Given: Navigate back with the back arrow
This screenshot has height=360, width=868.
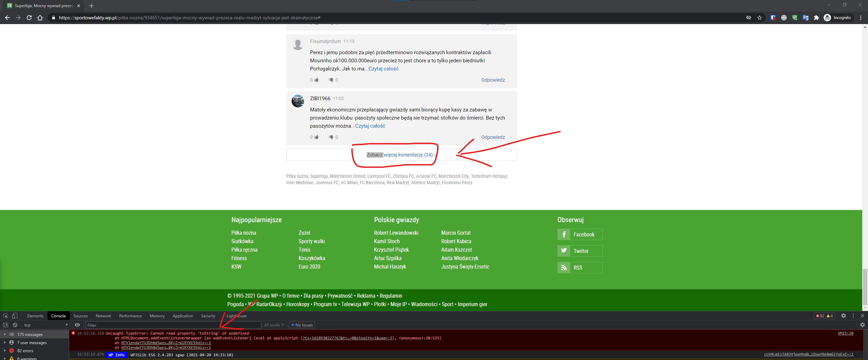Looking at the screenshot, I should click(x=7, y=18).
